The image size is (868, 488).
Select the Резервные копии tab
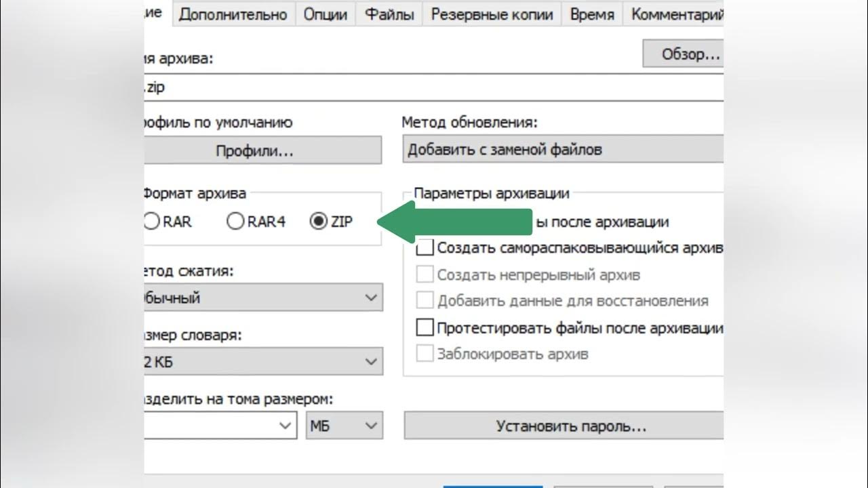click(492, 14)
